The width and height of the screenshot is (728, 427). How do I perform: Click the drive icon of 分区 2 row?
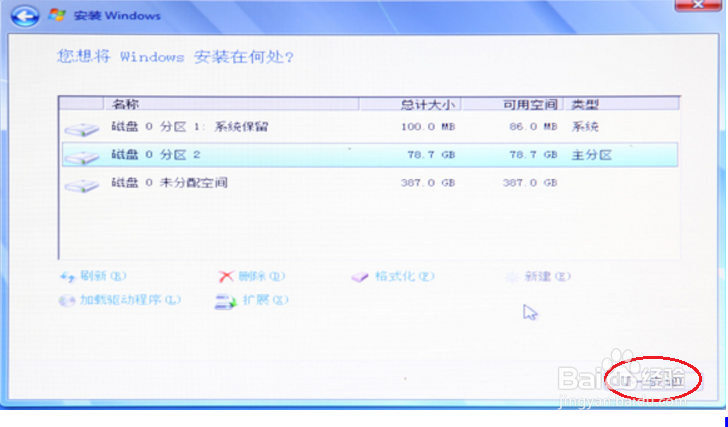(82, 157)
